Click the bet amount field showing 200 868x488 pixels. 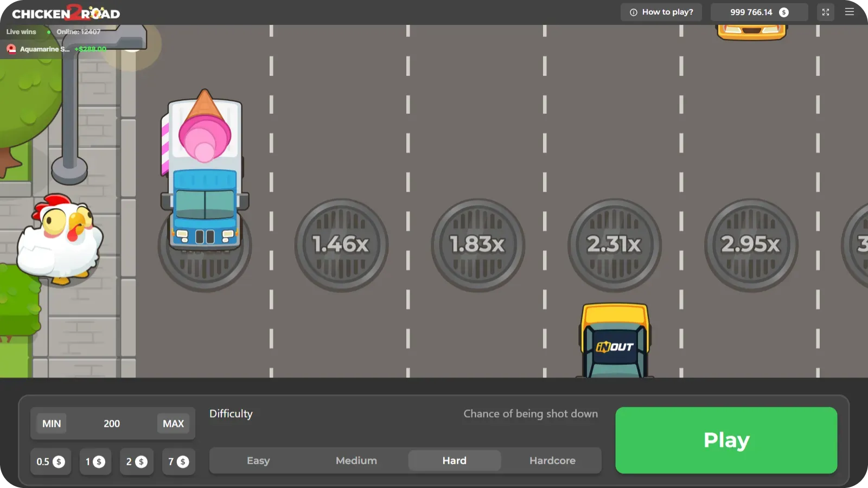pyautogui.click(x=112, y=423)
